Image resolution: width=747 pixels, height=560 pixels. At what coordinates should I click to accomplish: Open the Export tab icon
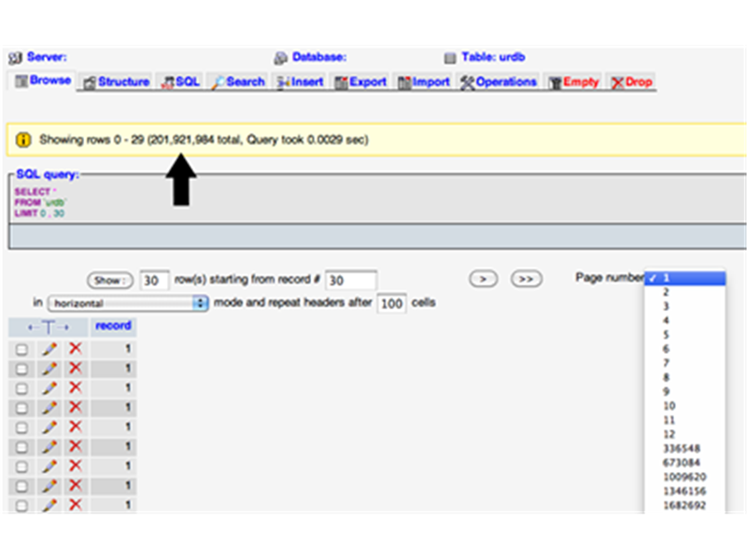click(x=344, y=82)
